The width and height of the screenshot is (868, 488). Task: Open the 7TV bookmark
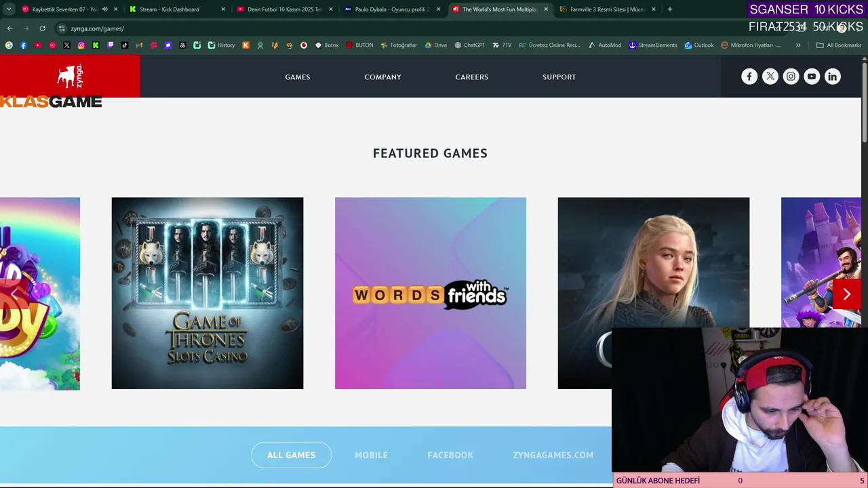(502, 45)
